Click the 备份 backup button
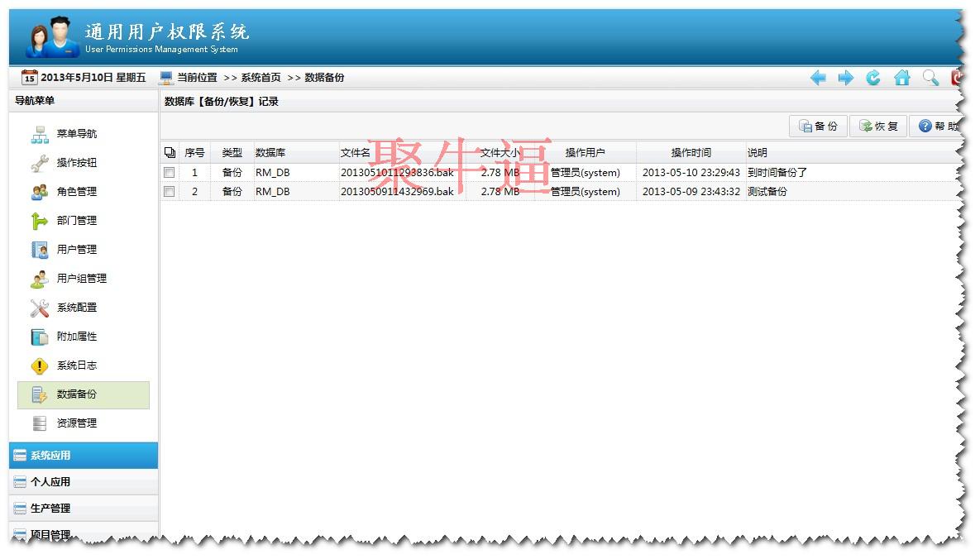980x559 pixels. [x=818, y=127]
